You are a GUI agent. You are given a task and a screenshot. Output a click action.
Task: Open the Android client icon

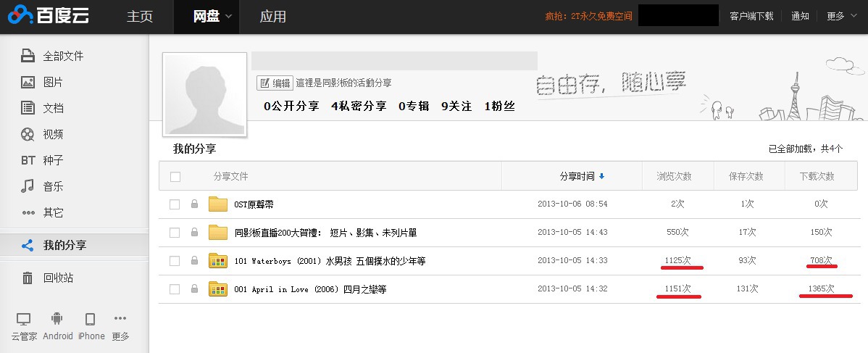click(57, 319)
